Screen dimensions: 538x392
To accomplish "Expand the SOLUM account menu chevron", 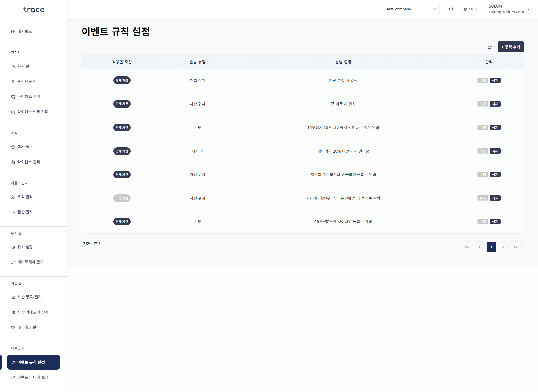I will (528, 9).
